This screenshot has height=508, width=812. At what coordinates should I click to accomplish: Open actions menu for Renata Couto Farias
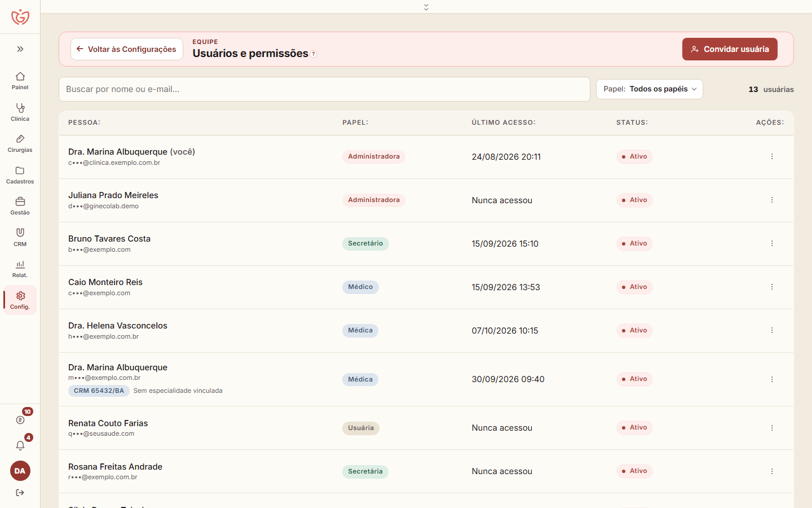pyautogui.click(x=772, y=428)
